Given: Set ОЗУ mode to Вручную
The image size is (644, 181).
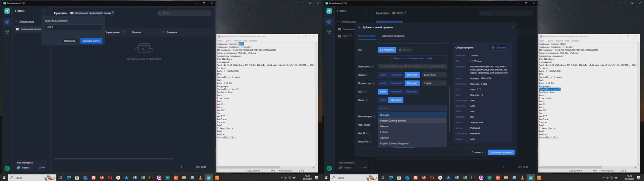Looking at the screenshot, I should tap(412, 92).
